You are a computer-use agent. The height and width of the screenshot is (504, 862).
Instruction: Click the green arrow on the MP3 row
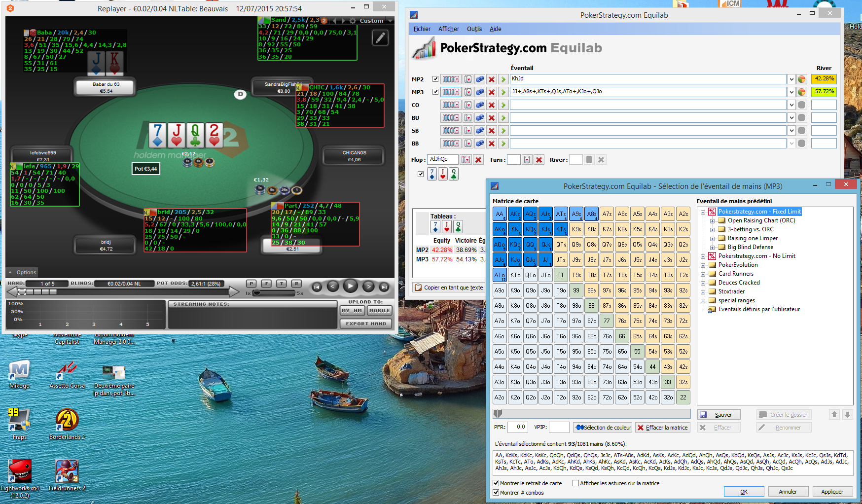pyautogui.click(x=503, y=92)
